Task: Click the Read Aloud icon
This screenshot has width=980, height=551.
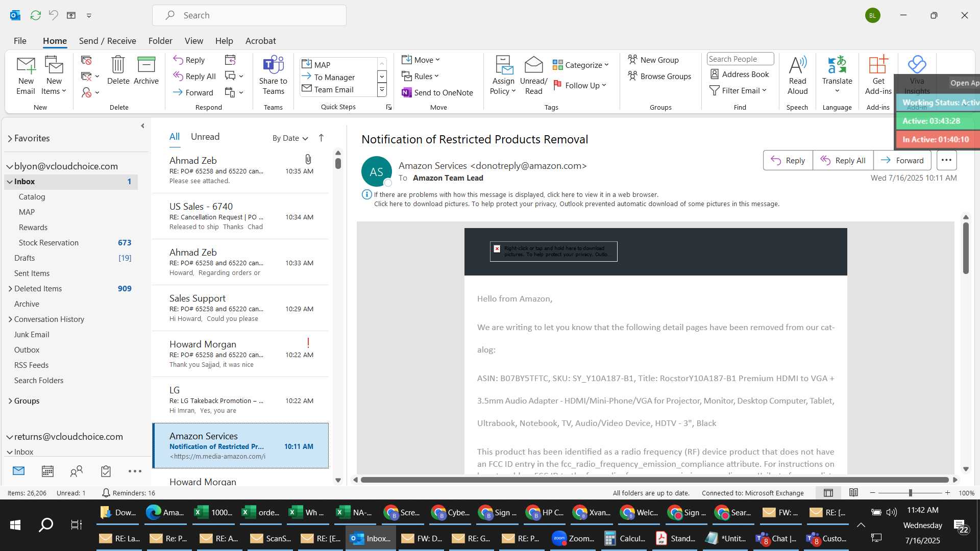Action: (x=797, y=75)
